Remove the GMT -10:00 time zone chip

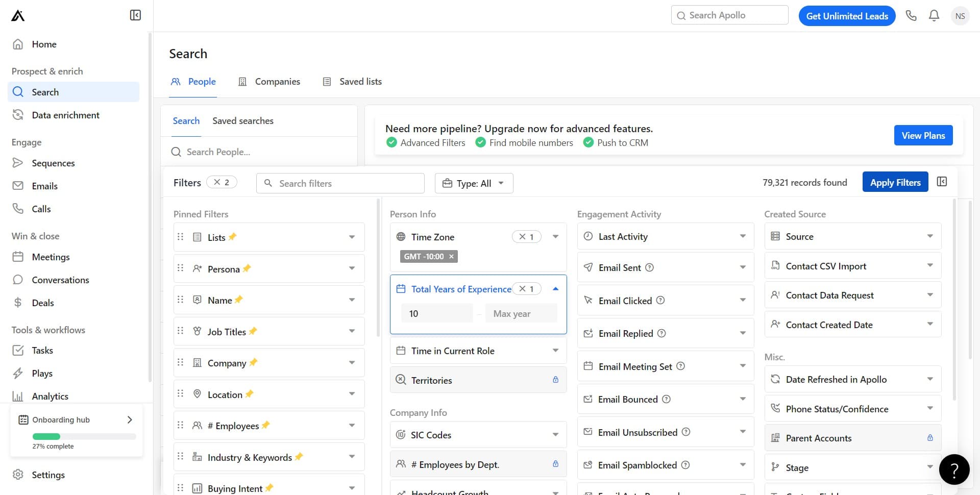click(x=451, y=257)
